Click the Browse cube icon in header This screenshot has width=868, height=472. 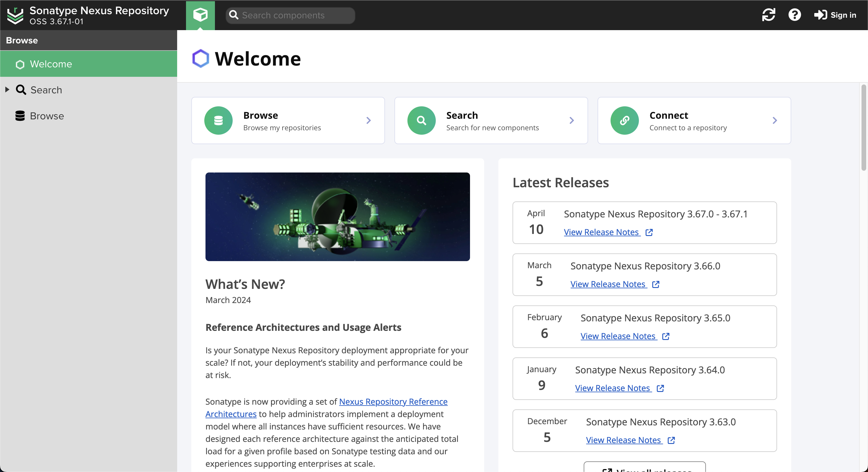tap(200, 15)
